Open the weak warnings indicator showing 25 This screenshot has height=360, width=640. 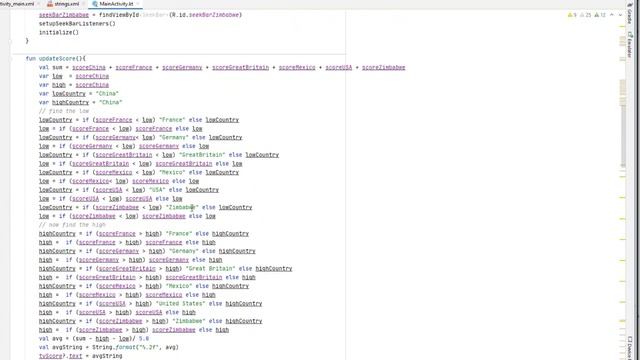(x=586, y=15)
